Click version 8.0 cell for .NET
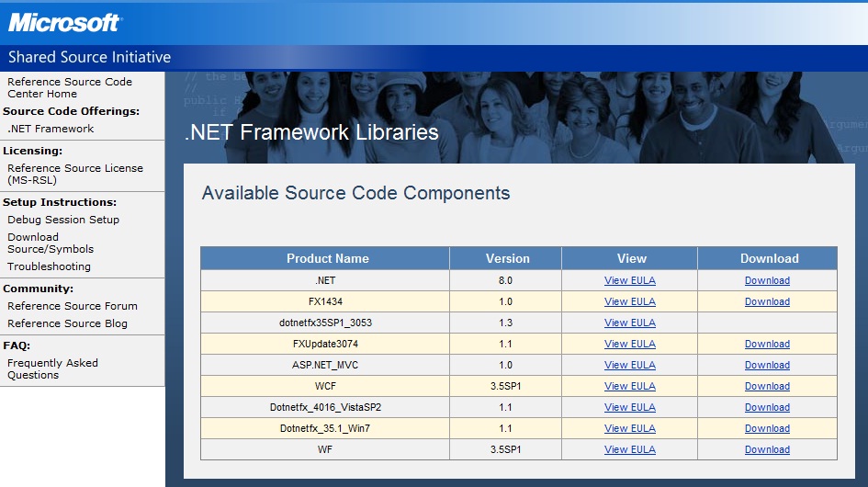This screenshot has height=487, width=868. click(x=505, y=280)
